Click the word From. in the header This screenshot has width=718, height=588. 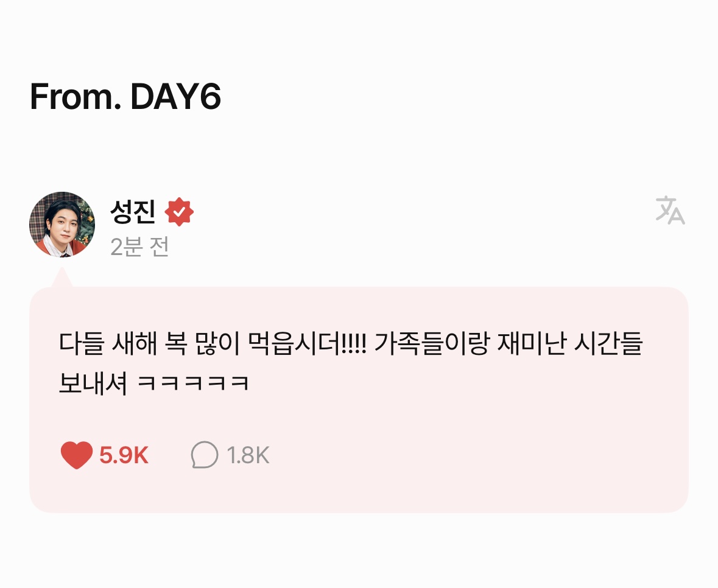[76, 97]
